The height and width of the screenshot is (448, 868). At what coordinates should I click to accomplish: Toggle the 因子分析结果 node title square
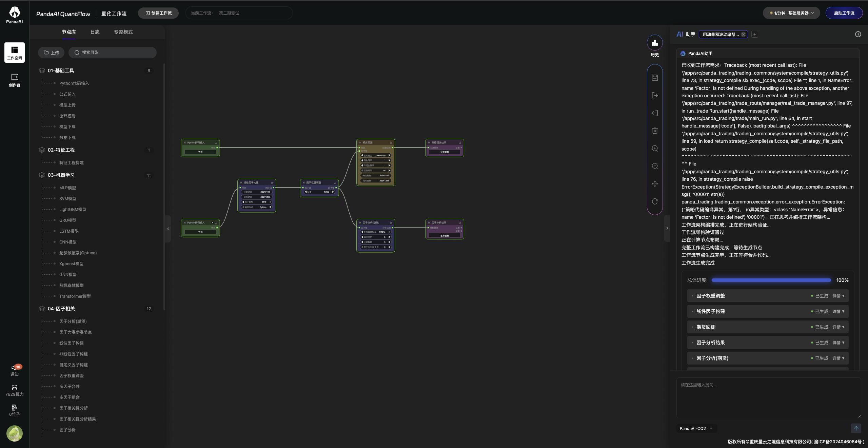429,223
